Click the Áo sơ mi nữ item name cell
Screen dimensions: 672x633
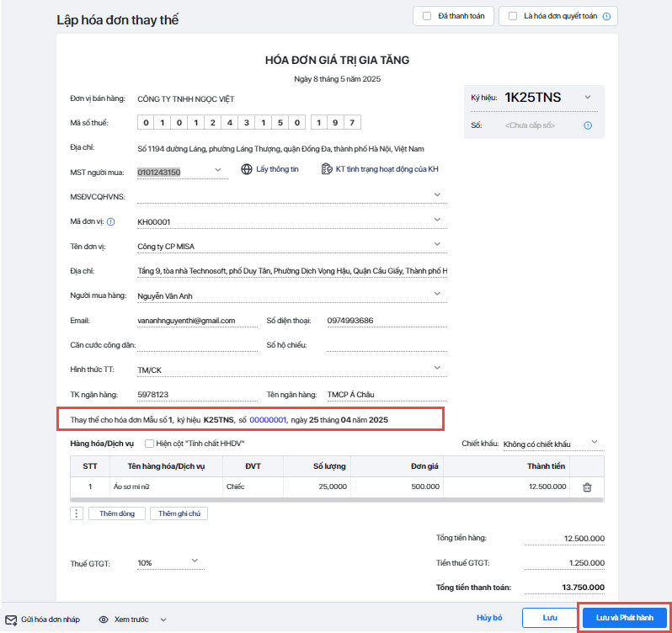166,487
